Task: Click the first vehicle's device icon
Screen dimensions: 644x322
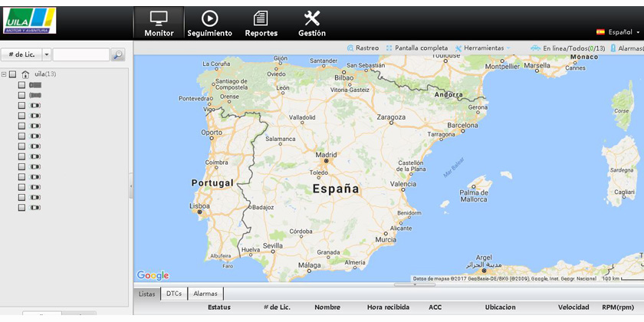Action: point(35,85)
